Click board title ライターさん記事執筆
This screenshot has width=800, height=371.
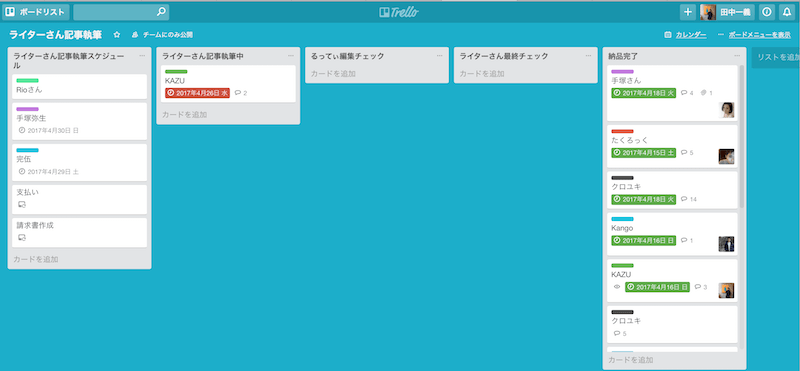click(56, 35)
